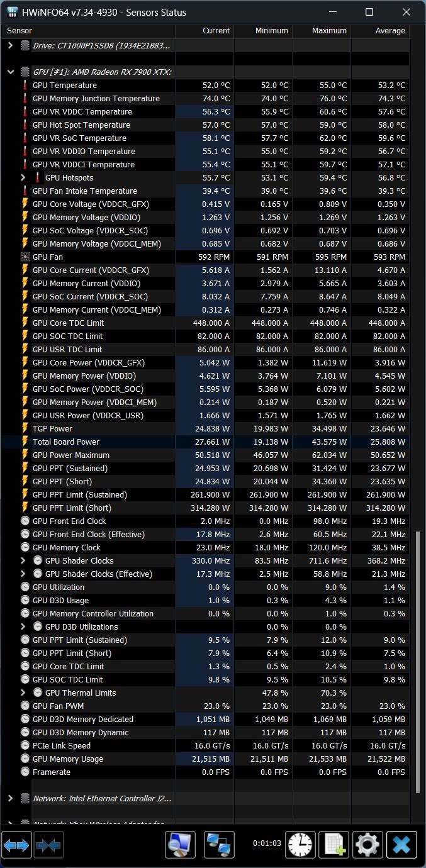This screenshot has width=426, height=868.
Task: Click the chip icon beside Network Intel Ethernet
Action: pyautogui.click(x=25, y=798)
